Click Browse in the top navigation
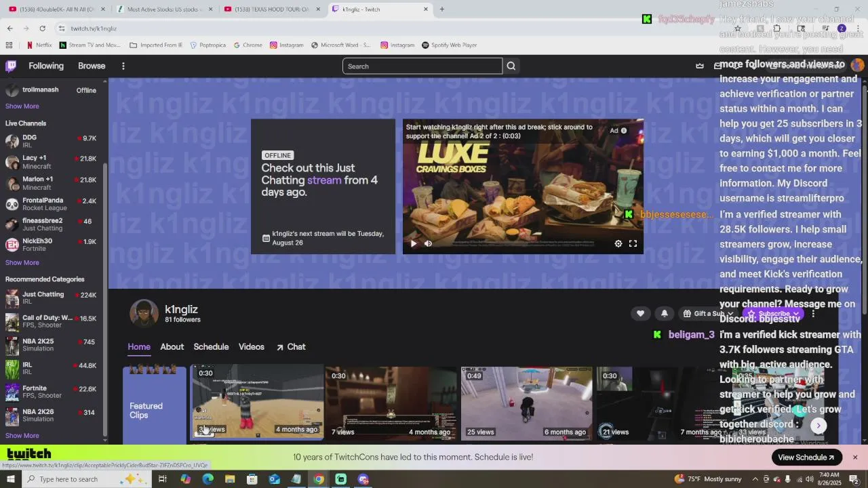 click(92, 66)
